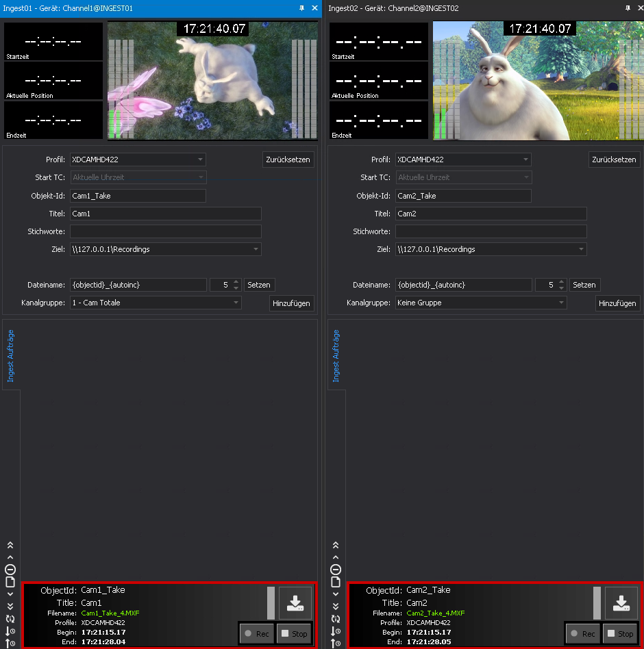Screen dimensions: 644x649
Task: Open Ingest Aufträge tab in Ingest02
Action: pos(336,356)
